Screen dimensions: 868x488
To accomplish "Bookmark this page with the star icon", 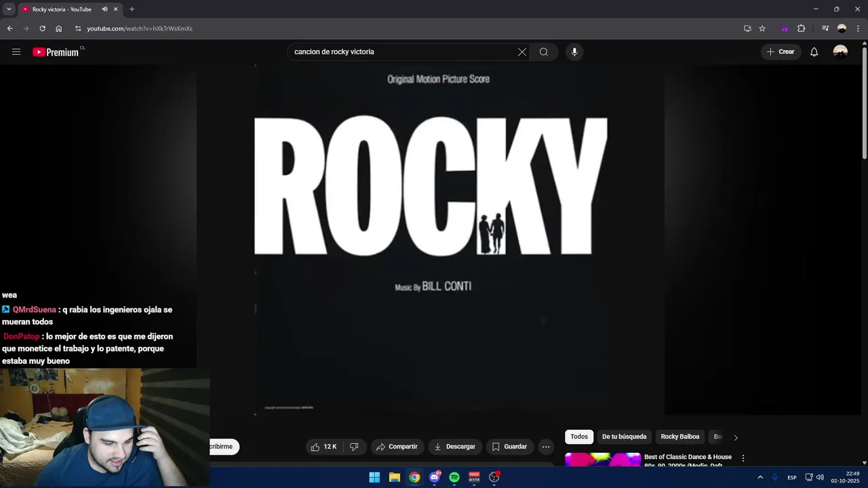I will pyautogui.click(x=762, y=28).
